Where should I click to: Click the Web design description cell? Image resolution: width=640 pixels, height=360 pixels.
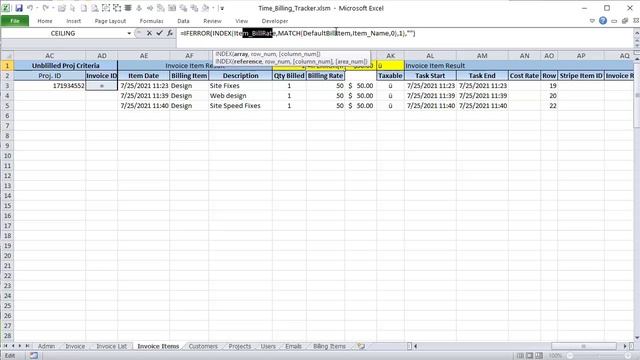coord(240,96)
